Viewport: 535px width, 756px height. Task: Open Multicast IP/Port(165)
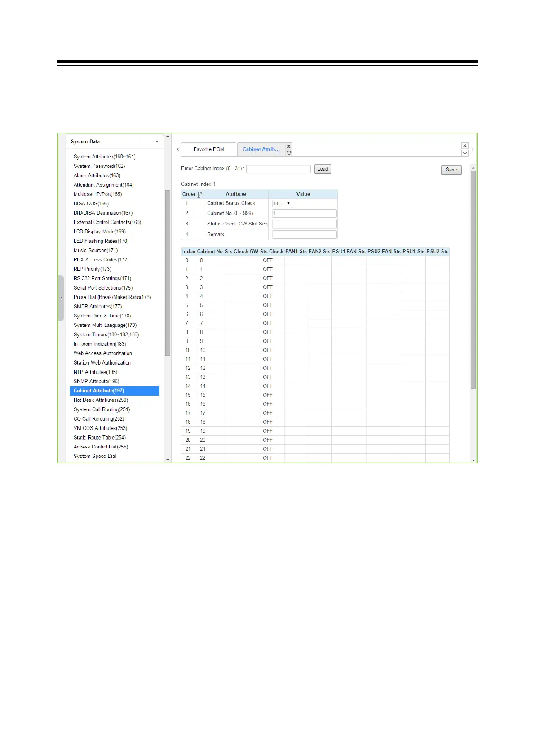97,194
